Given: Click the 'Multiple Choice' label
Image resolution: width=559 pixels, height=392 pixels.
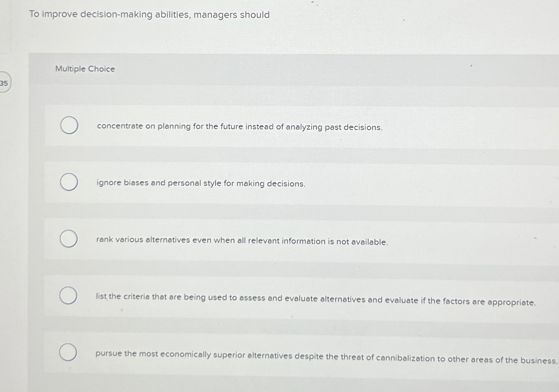Looking at the screenshot, I should [x=85, y=69].
